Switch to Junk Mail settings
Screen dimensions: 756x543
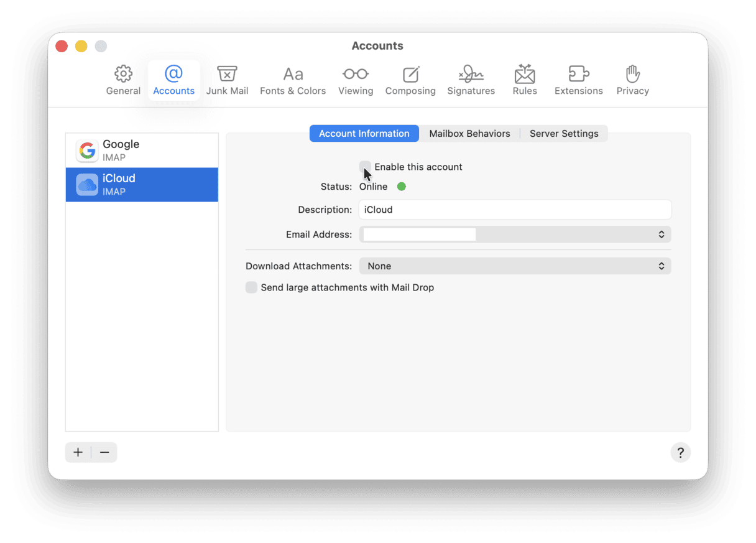click(x=227, y=80)
